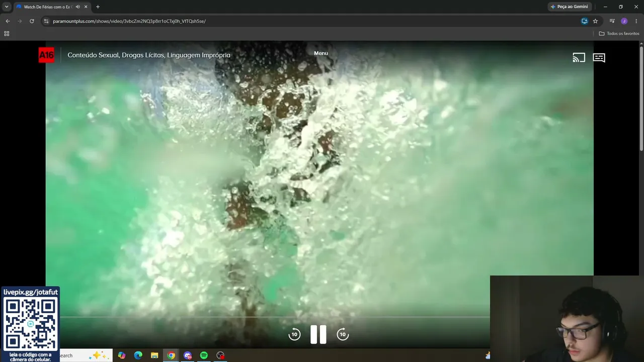The image size is (644, 362).
Task: Switch to Chrome in the taskbar
Action: [171, 355]
